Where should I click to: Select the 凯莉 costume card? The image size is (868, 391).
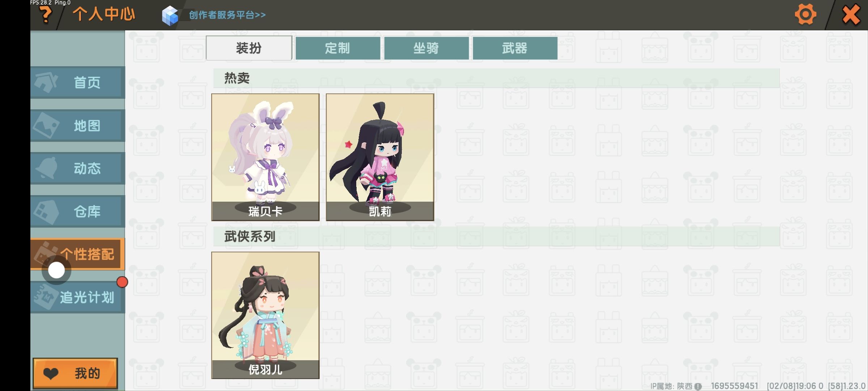(380, 157)
